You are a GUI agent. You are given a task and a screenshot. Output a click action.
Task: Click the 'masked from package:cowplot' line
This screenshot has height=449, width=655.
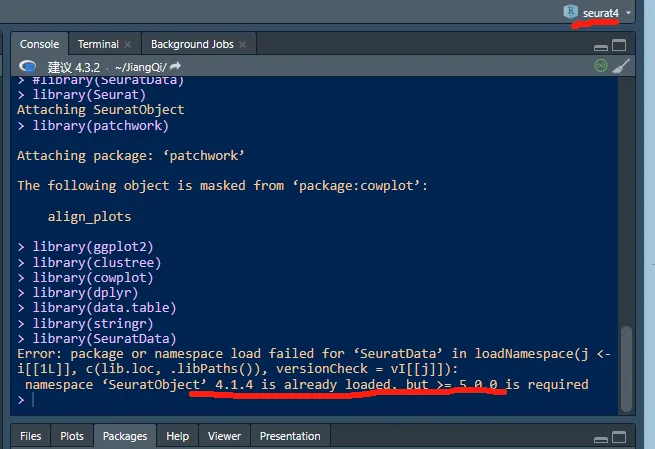click(x=223, y=186)
